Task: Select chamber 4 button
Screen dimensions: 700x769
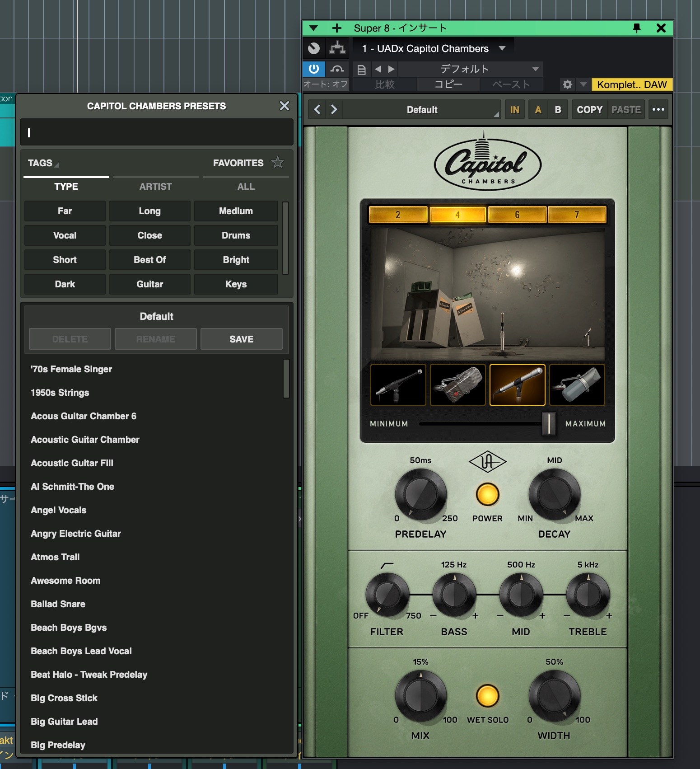Action: click(x=457, y=215)
